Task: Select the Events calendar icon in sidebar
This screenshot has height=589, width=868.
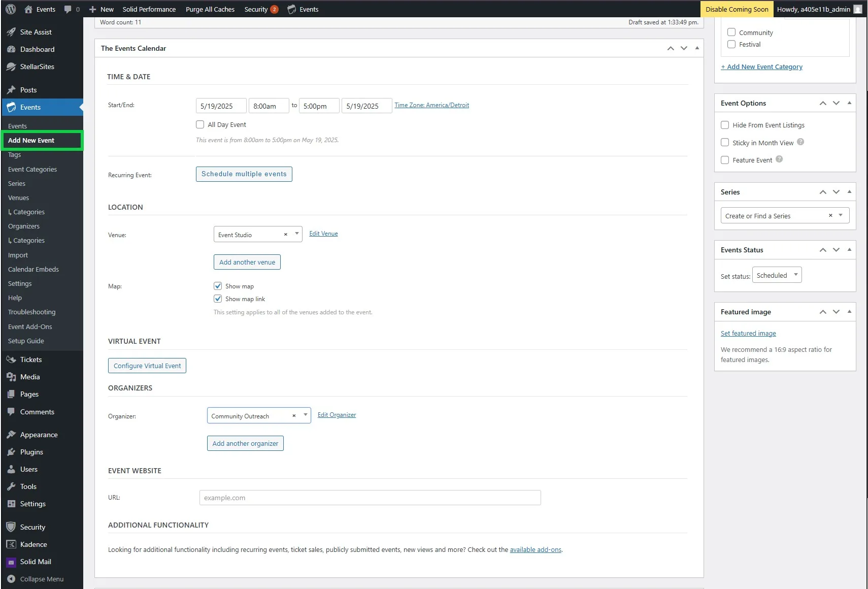Action: click(12, 107)
